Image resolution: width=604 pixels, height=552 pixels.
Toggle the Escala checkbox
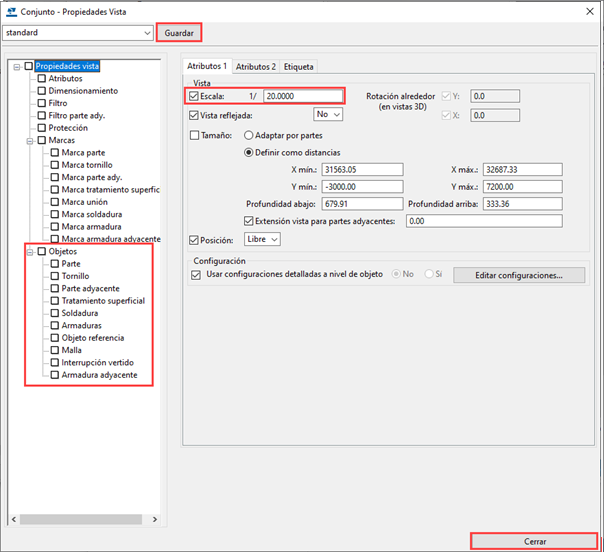(x=194, y=97)
